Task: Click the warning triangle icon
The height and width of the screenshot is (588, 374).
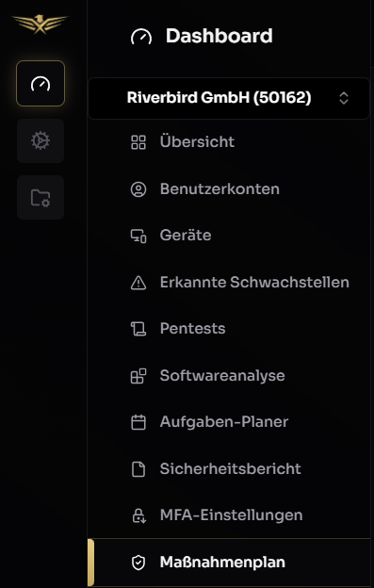Action: pos(138,283)
